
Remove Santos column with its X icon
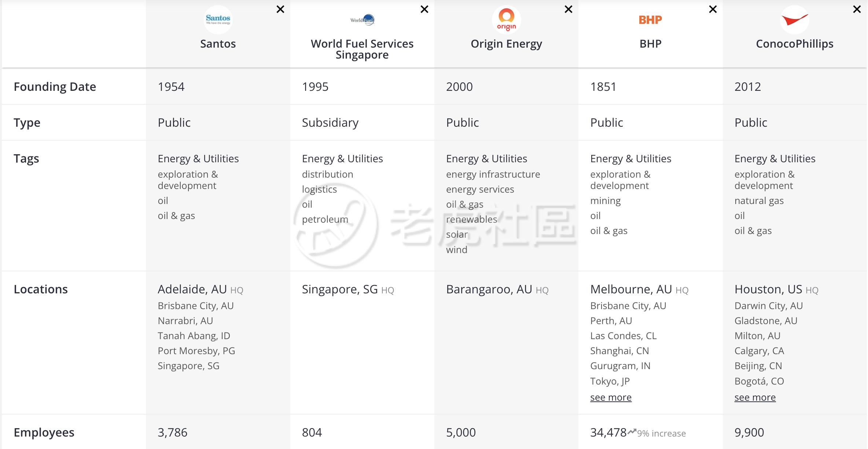(x=280, y=10)
